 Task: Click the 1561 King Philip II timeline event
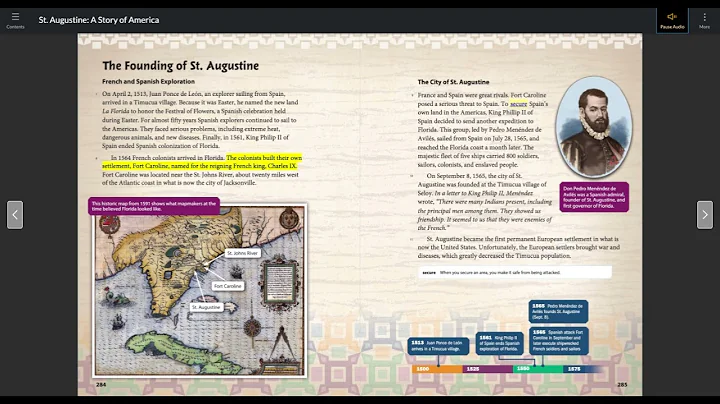499,343
